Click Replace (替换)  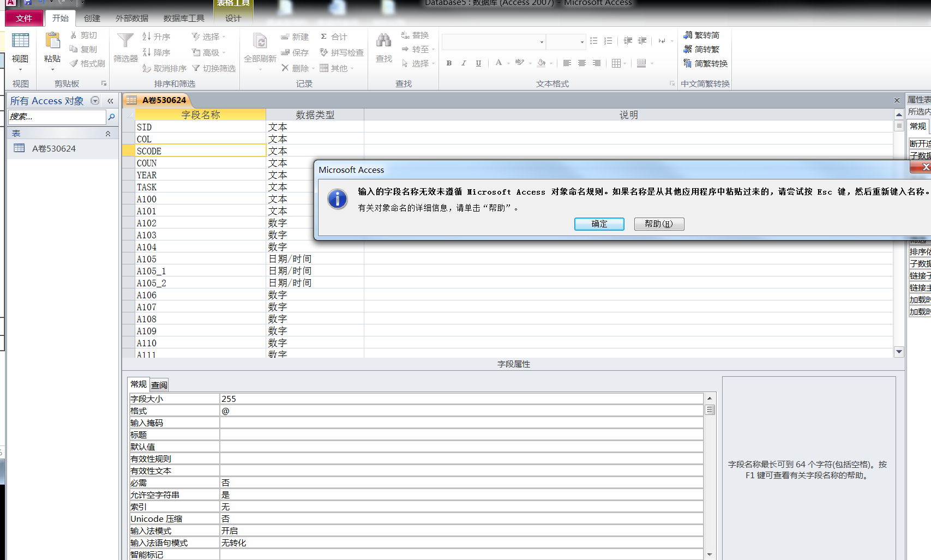coord(415,35)
